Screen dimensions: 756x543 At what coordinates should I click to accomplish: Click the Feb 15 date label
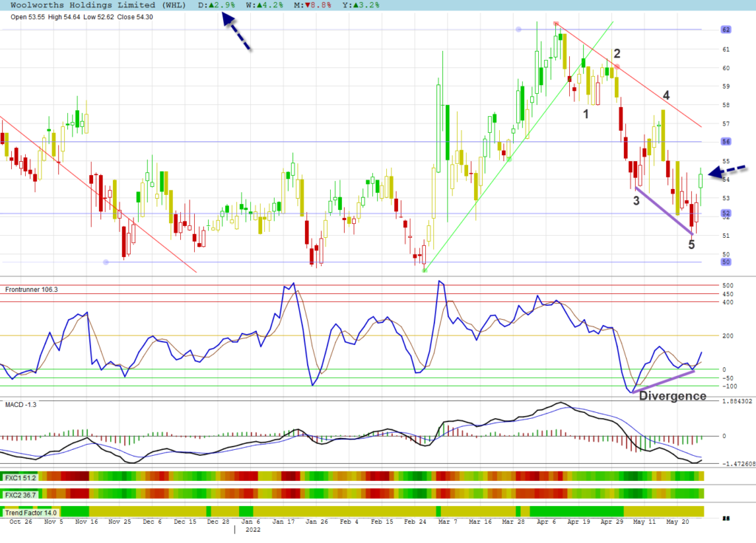click(382, 522)
